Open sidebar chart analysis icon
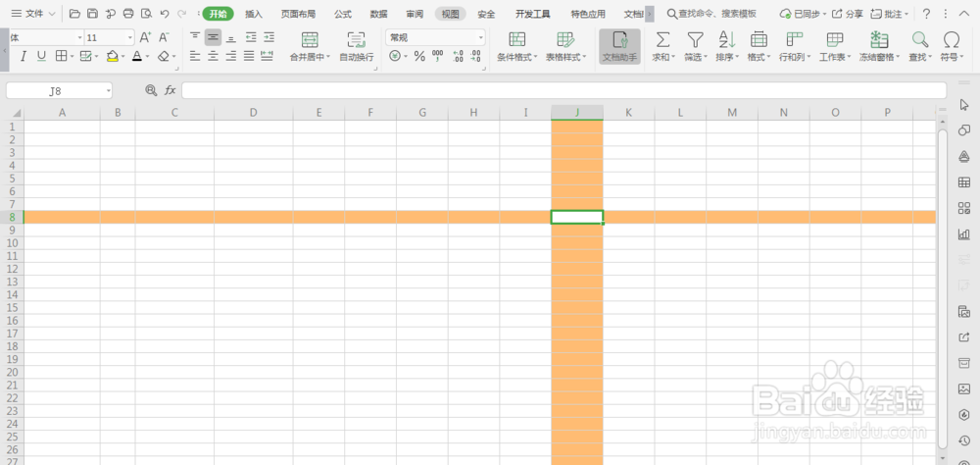This screenshot has height=465, width=980. click(x=963, y=234)
